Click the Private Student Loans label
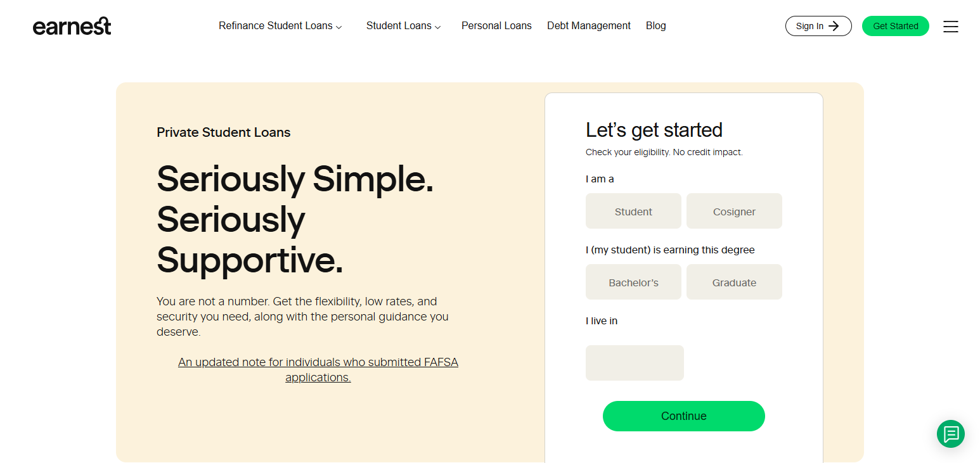The height and width of the screenshot is (463, 980). tap(223, 132)
